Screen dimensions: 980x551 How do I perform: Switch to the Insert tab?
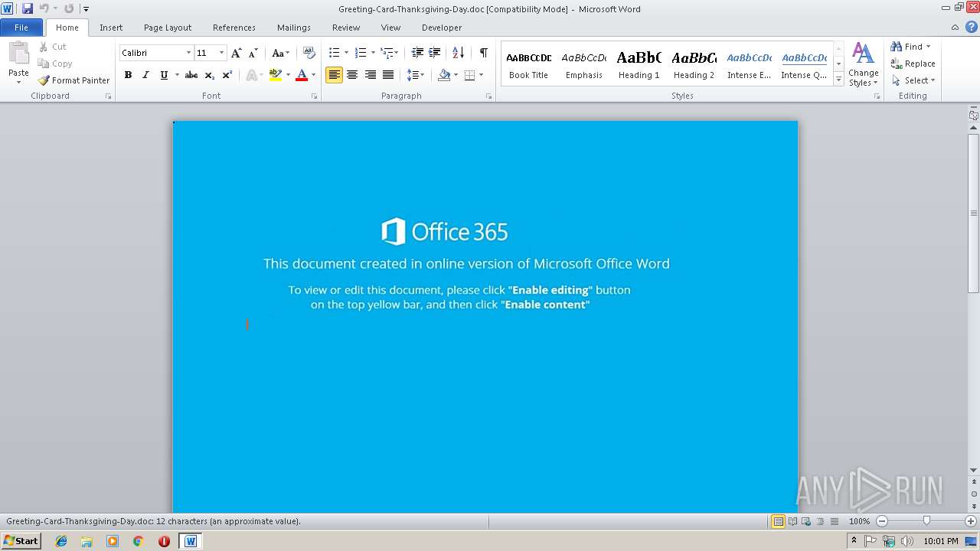(x=111, y=28)
